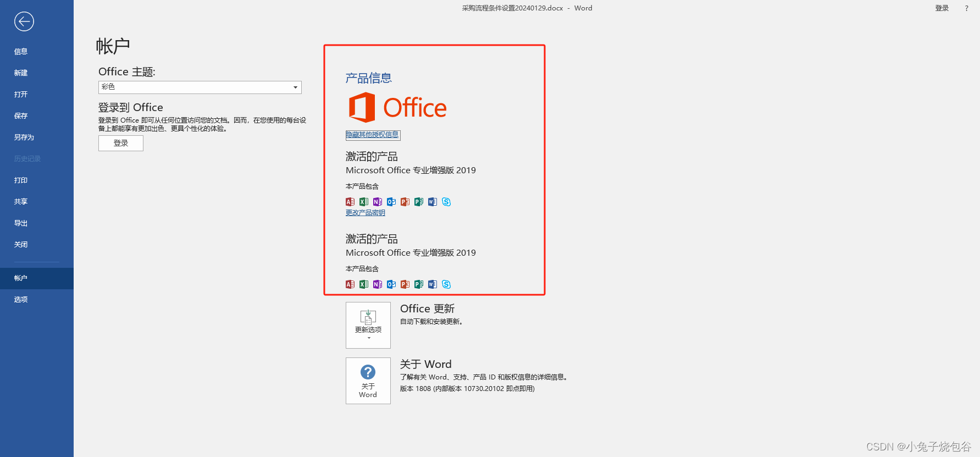
Task: Click the 帐户 page heading
Action: coord(113,46)
